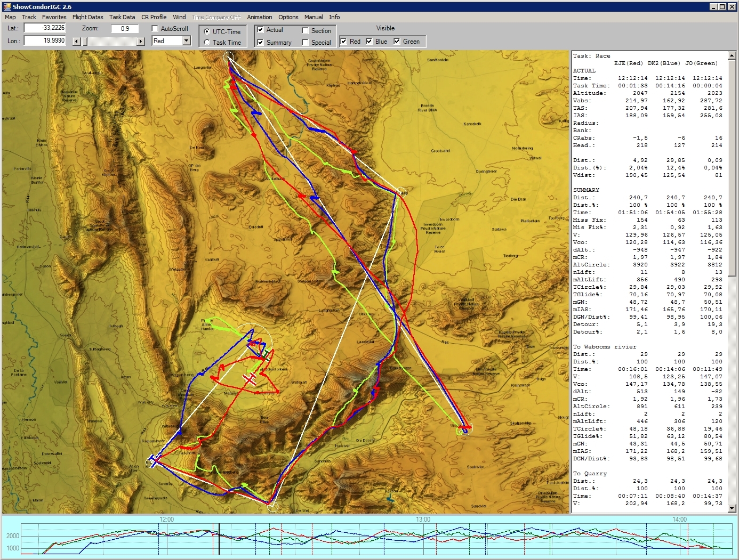Click the black time cursor in altitude timeline
Screen dimensions: 739x560
point(219,538)
